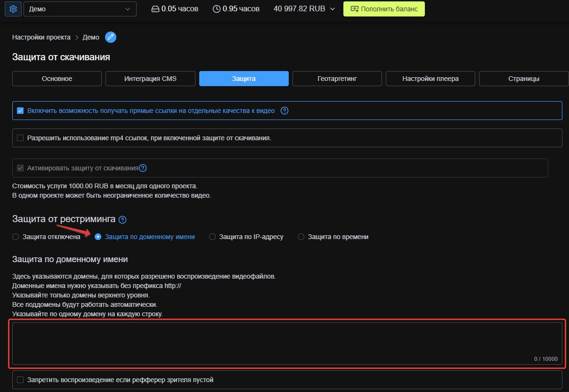569x392 pixels.
Task: Choose the Защита по IP-адресу radio option
Action: (212, 237)
